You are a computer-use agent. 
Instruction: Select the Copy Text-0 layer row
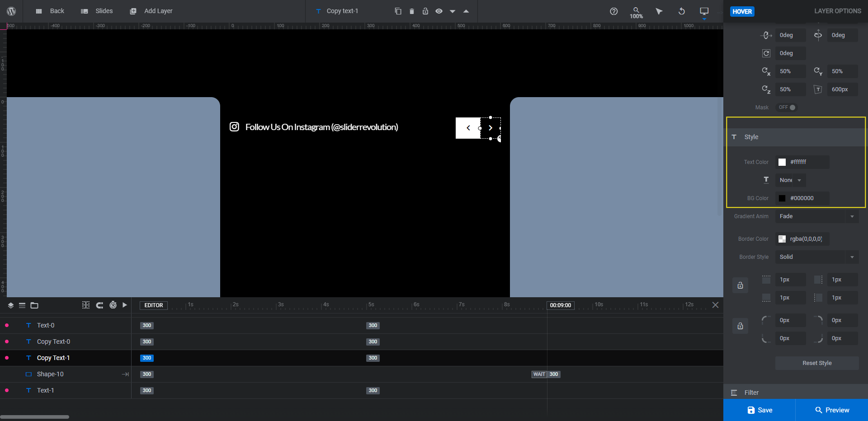[66, 341]
